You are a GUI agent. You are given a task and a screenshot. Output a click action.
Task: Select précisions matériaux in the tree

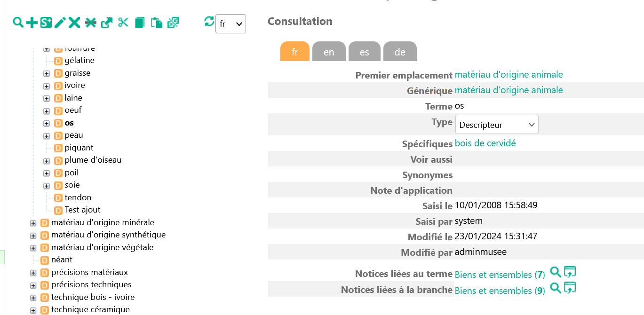coord(89,272)
